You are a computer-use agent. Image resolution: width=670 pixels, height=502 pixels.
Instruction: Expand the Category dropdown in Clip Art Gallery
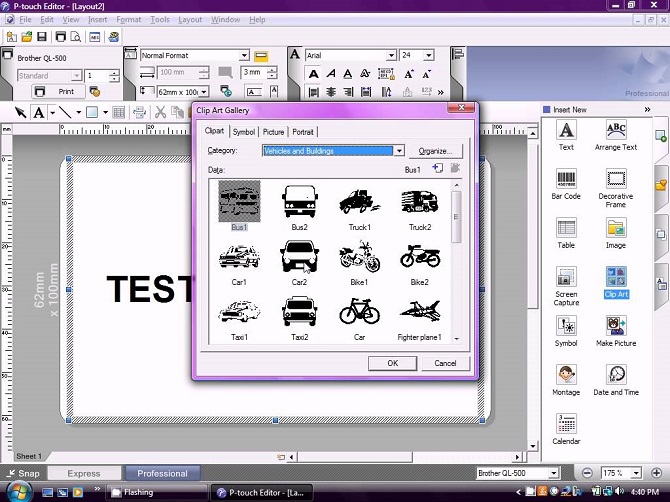point(399,151)
